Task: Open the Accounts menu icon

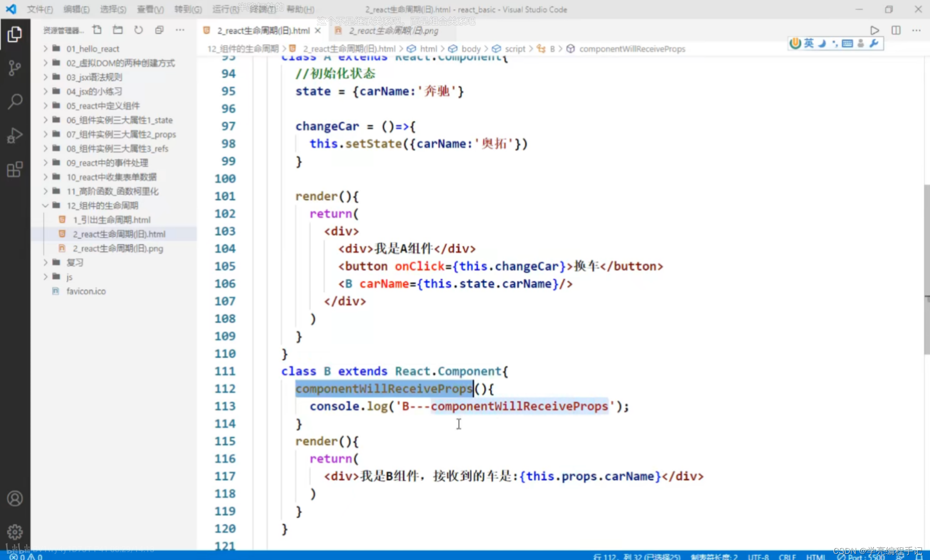Action: (14, 498)
